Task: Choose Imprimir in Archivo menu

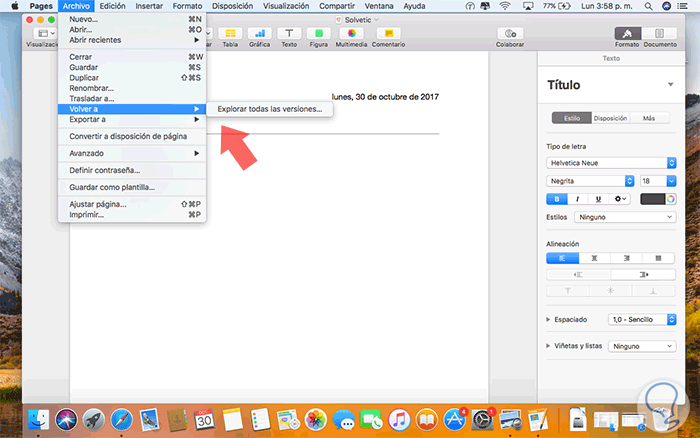Action: coord(132,215)
